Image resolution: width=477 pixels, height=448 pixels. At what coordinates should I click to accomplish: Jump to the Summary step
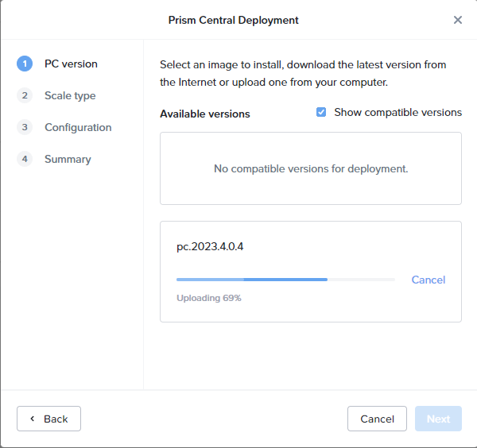click(68, 159)
